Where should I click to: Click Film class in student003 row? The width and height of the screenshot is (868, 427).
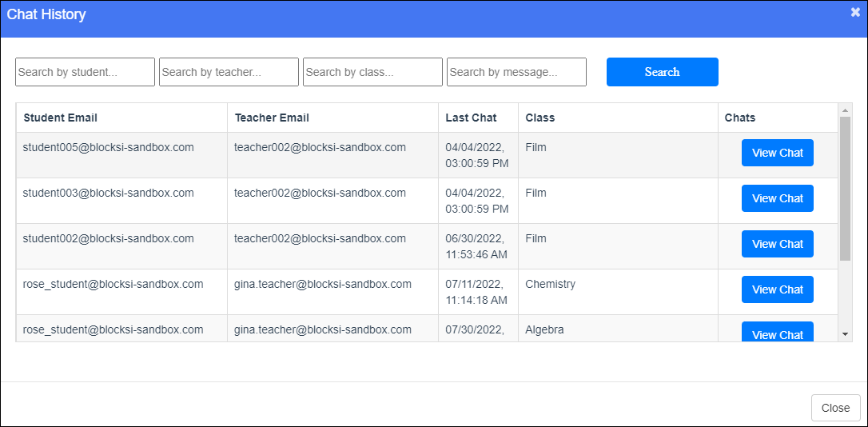point(536,193)
